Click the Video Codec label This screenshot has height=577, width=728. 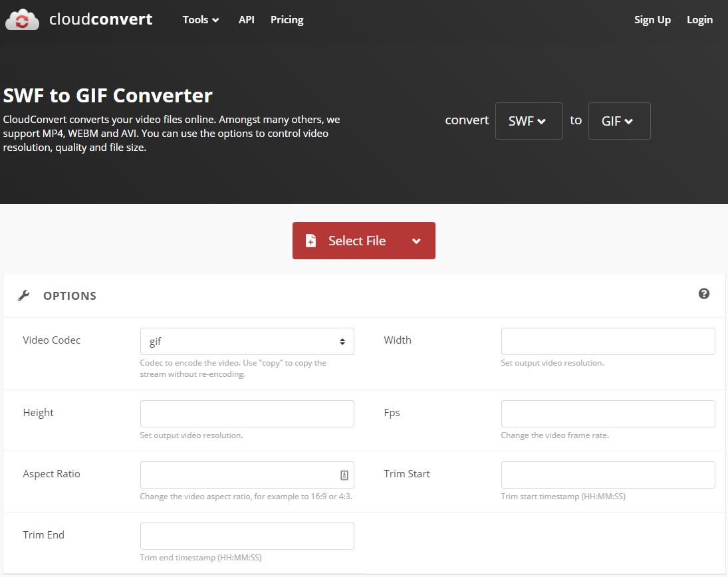[52, 340]
